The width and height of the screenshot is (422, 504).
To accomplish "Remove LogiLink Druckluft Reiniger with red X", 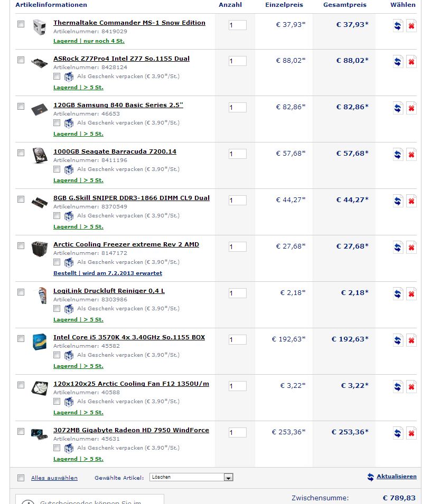I will click(411, 294).
